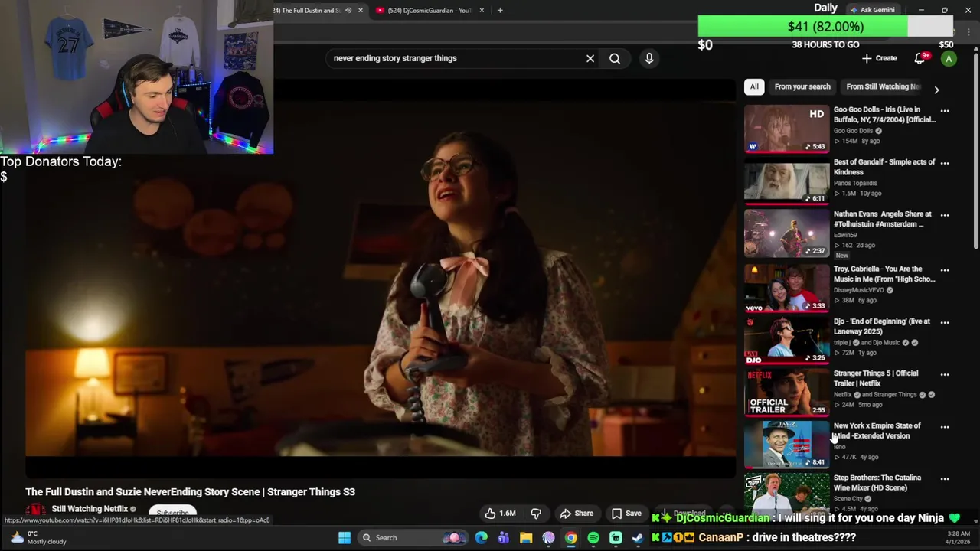
Task: Save the video to a playlist
Action: (626, 514)
